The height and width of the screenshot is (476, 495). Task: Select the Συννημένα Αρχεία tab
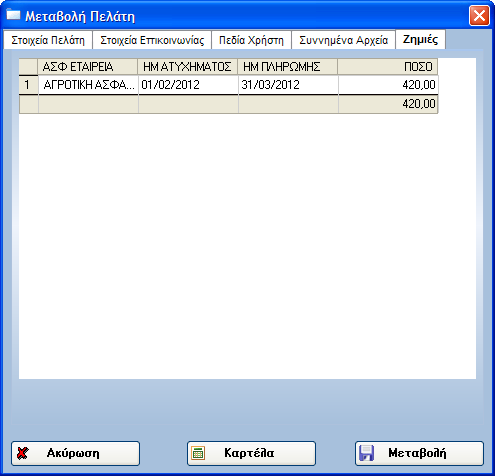(x=343, y=40)
